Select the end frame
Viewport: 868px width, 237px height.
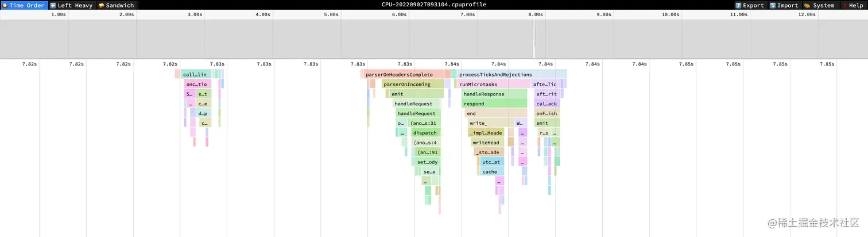click(x=496, y=113)
